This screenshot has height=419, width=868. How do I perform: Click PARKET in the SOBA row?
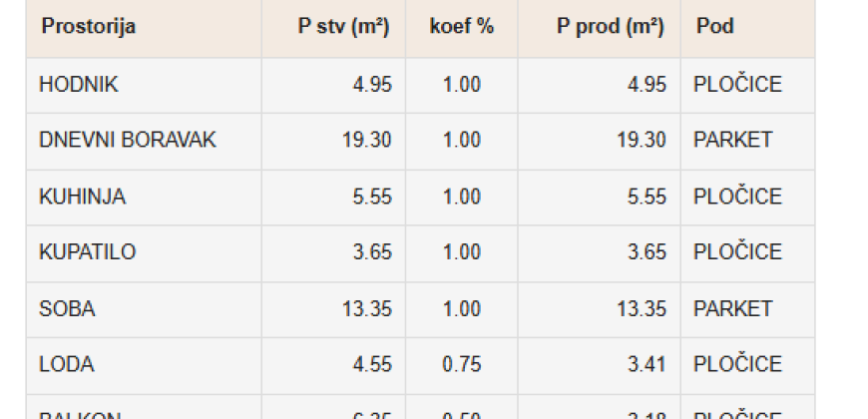(x=733, y=309)
